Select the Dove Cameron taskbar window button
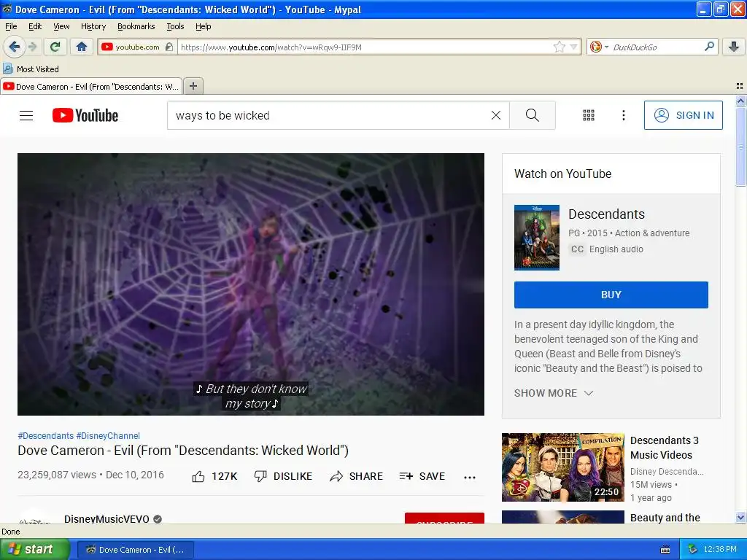747x560 pixels. click(135, 550)
